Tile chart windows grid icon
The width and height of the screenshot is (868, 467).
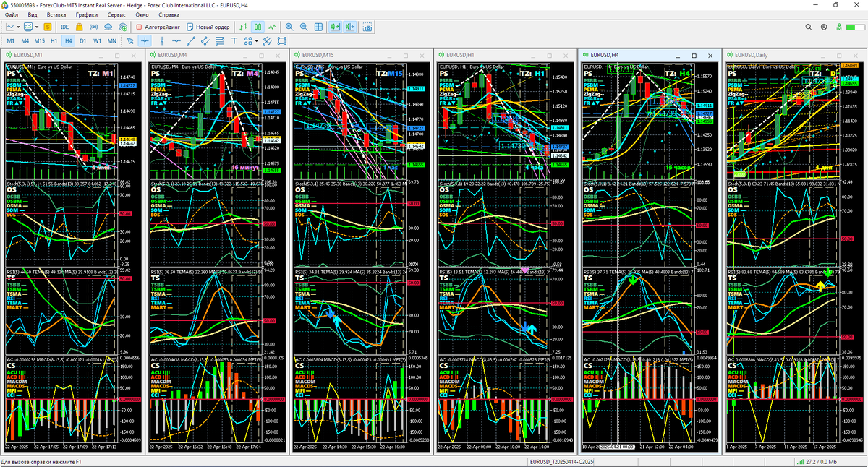(x=318, y=27)
